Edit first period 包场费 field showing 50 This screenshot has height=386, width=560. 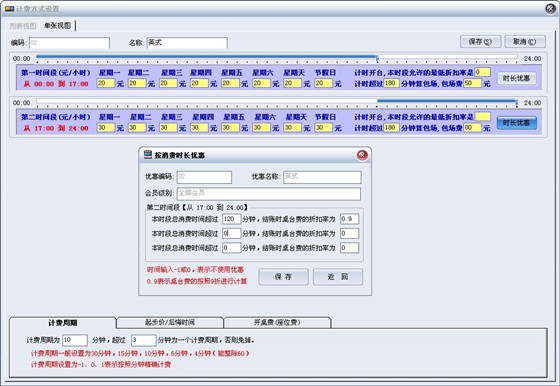point(472,83)
